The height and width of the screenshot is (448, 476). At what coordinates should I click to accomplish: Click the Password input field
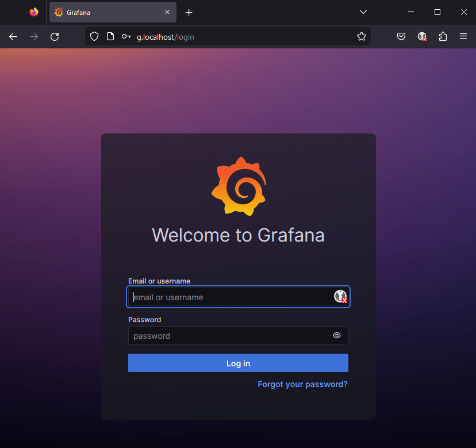(239, 335)
